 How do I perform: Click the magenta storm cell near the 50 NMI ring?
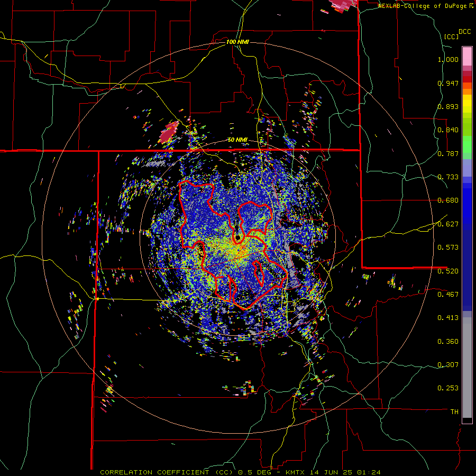168,133
